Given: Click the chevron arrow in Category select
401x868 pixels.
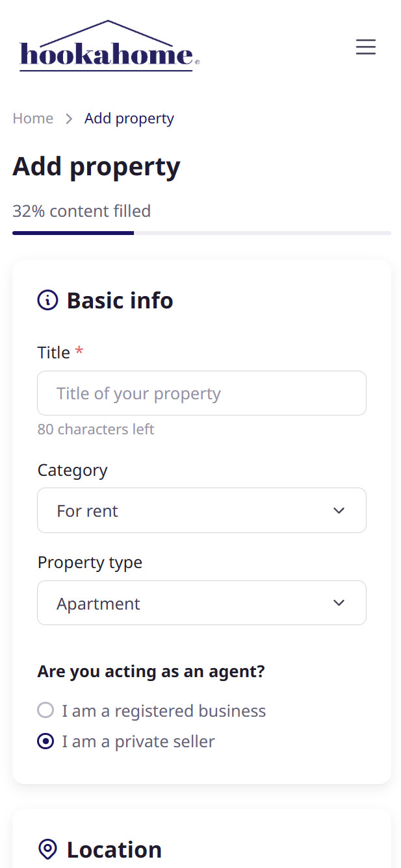Looking at the screenshot, I should tap(339, 510).
